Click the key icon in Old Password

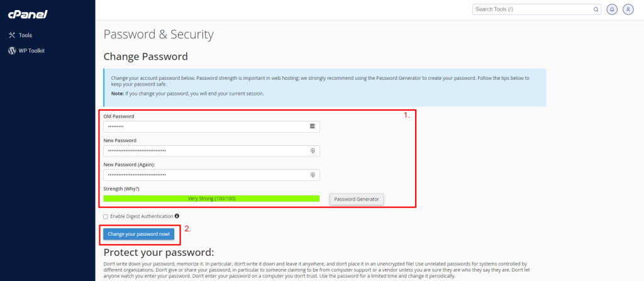click(x=312, y=126)
